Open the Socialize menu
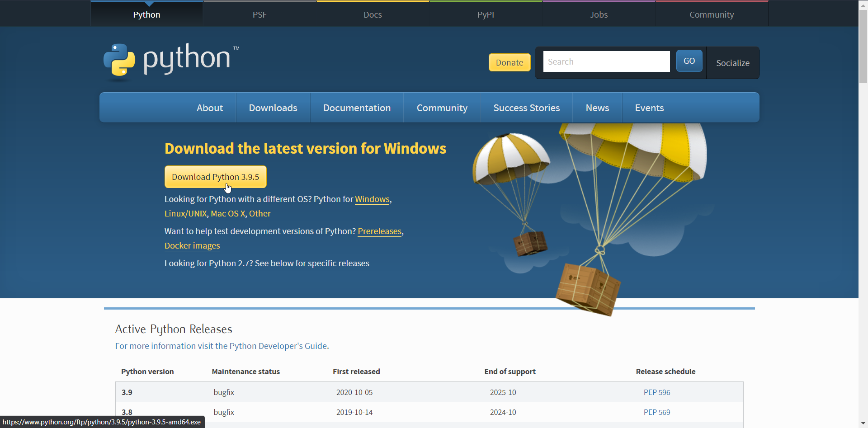This screenshot has height=428, width=868. pos(733,63)
